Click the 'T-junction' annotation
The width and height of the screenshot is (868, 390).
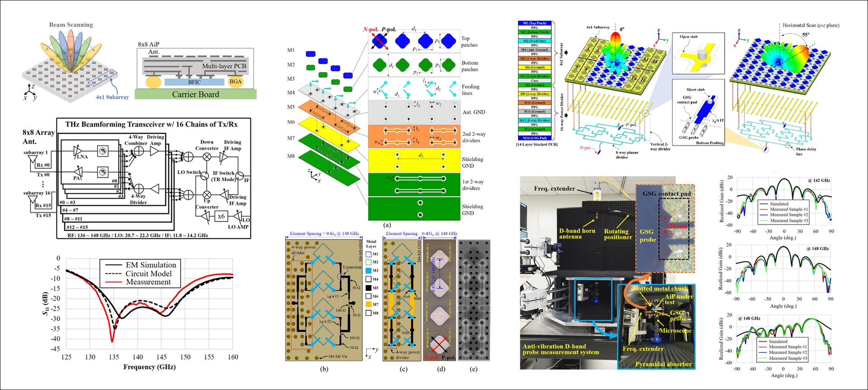click(x=351, y=267)
